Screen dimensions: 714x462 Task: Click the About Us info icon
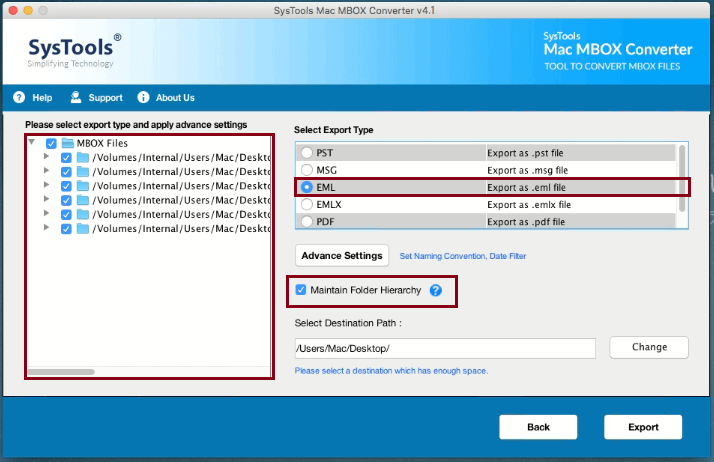tap(143, 97)
